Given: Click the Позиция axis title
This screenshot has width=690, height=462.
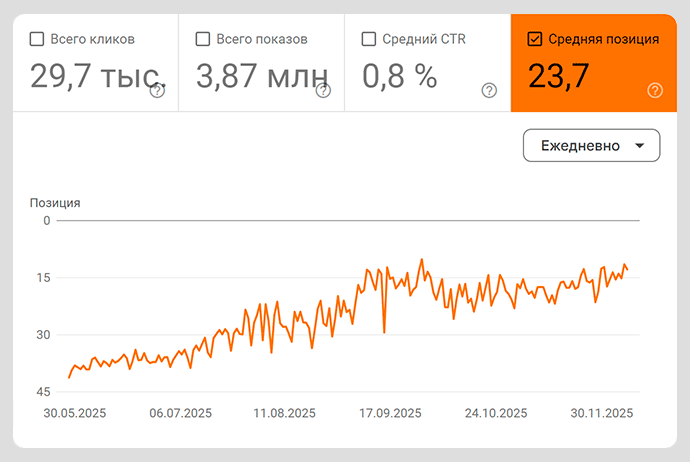Looking at the screenshot, I should coord(55,202).
